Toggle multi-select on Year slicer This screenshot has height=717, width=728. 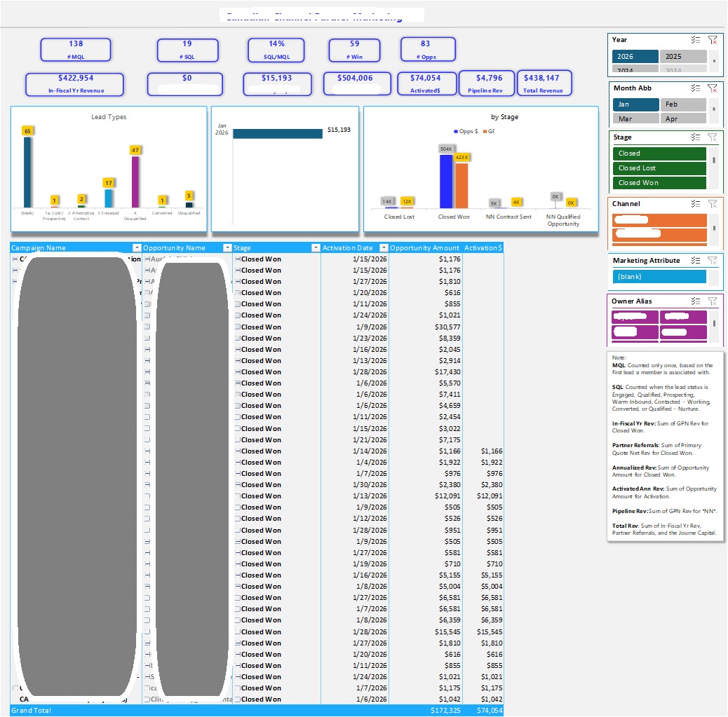point(696,40)
